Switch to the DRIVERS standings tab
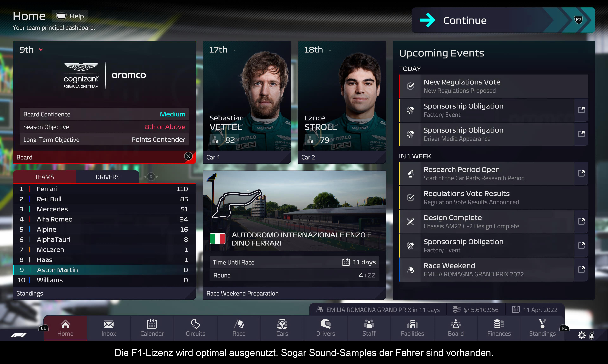Screen dimensions: 608x364 (x=108, y=177)
